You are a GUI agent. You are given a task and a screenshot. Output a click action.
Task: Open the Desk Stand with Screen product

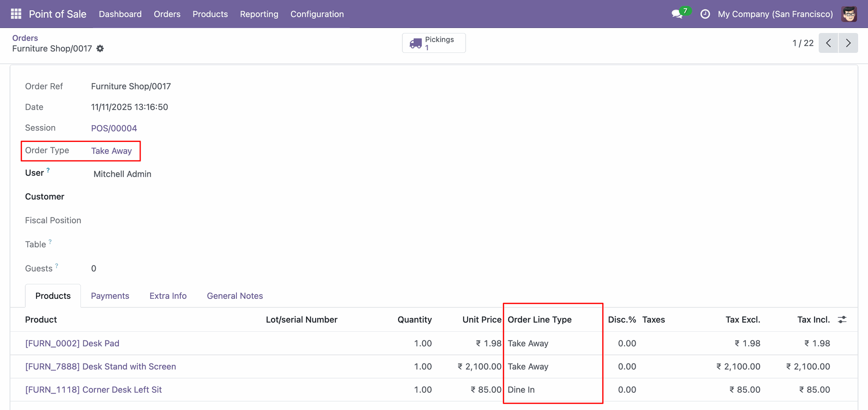click(100, 367)
